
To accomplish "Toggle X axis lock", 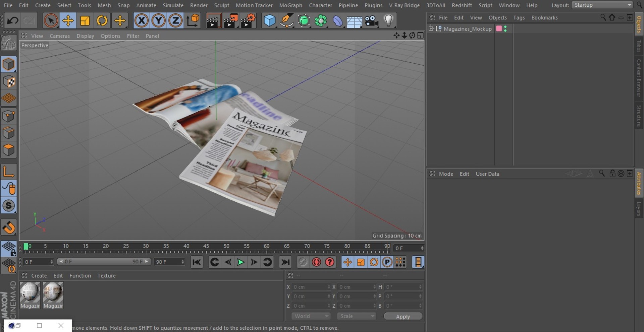I will 142,21.
